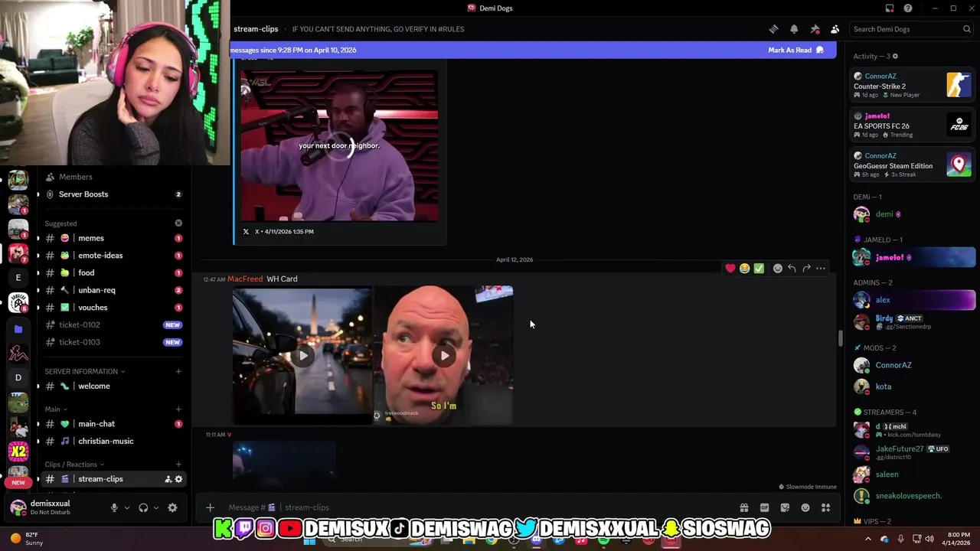Open the unban-req channel
Viewport: 980px width, 551px height.
coord(113,290)
